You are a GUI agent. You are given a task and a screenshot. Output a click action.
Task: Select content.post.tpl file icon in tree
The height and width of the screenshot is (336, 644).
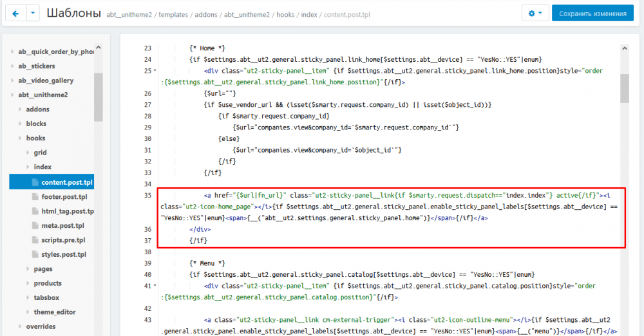tap(36, 182)
